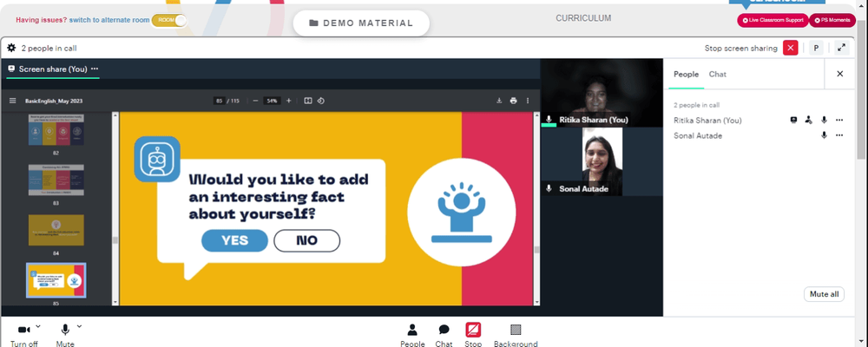Click the red Stop screen share icon in the bottom bar

coord(473,330)
